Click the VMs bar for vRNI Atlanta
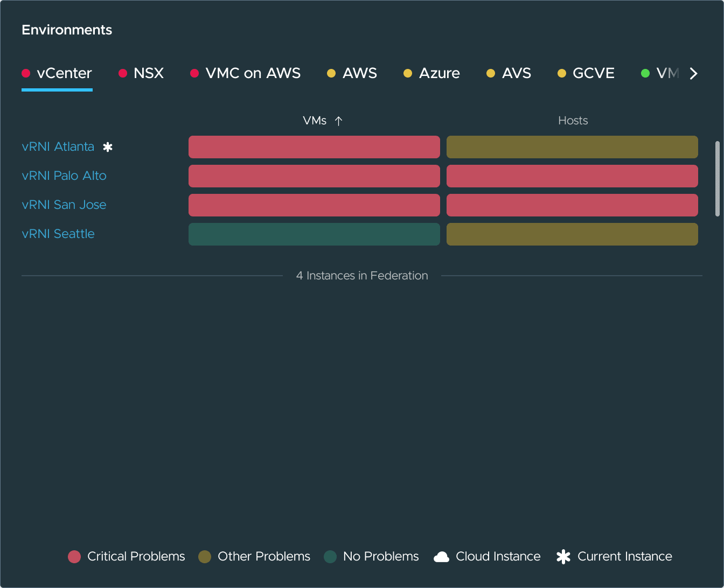 pyautogui.click(x=314, y=147)
